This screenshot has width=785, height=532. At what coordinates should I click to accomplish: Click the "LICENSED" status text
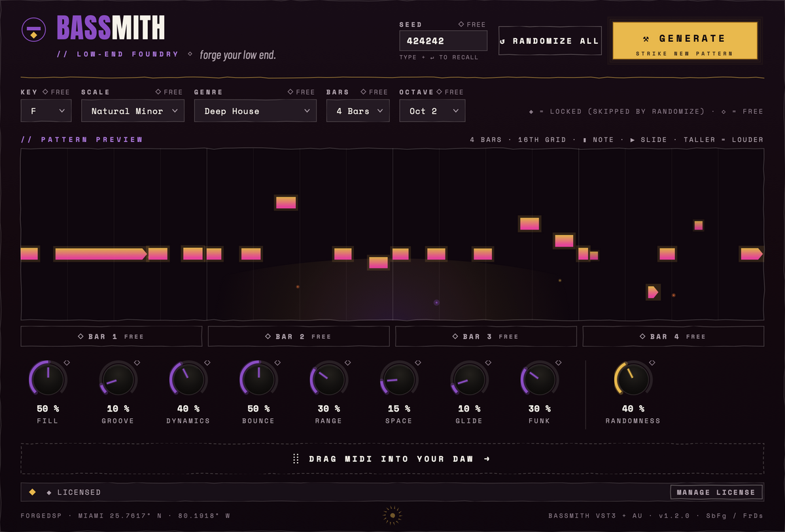pos(79,492)
